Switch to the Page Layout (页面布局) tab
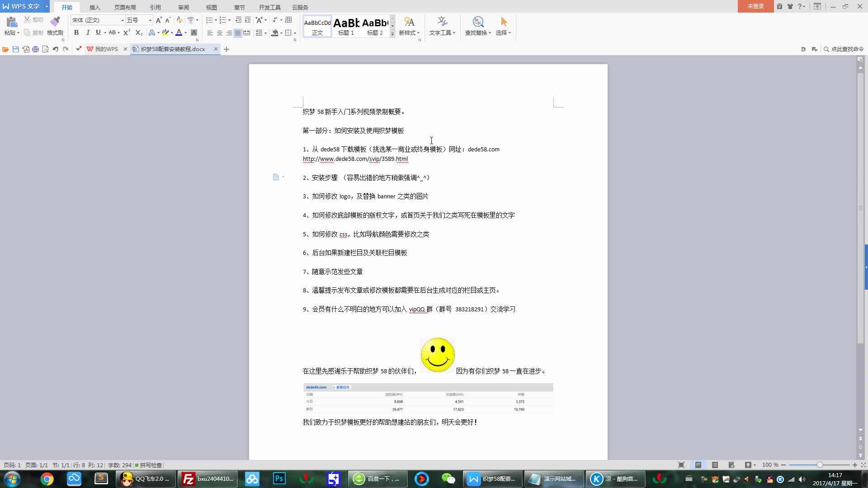868x488 pixels. coord(125,7)
